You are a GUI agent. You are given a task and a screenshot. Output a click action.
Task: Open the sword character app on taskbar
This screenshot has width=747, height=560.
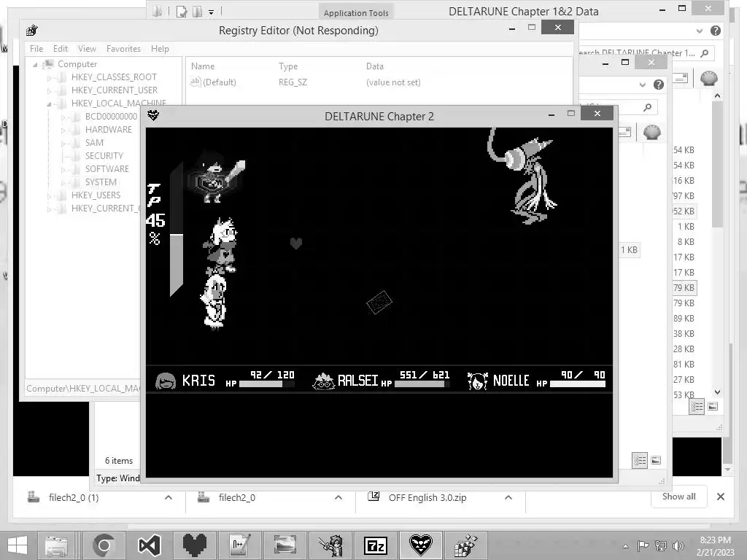[330, 545]
